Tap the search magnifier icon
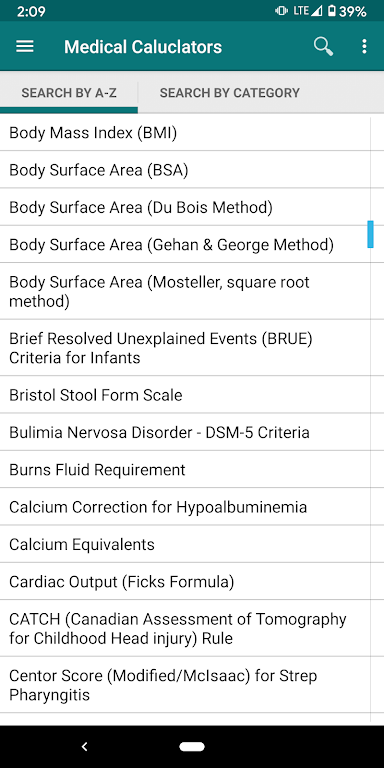384x768 pixels. coord(323,47)
